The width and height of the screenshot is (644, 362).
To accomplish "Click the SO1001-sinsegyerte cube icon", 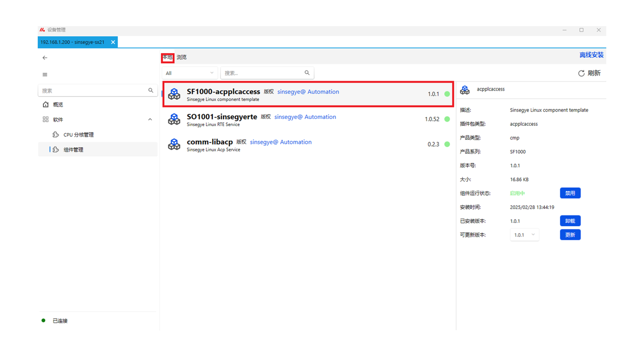I will pos(174,119).
